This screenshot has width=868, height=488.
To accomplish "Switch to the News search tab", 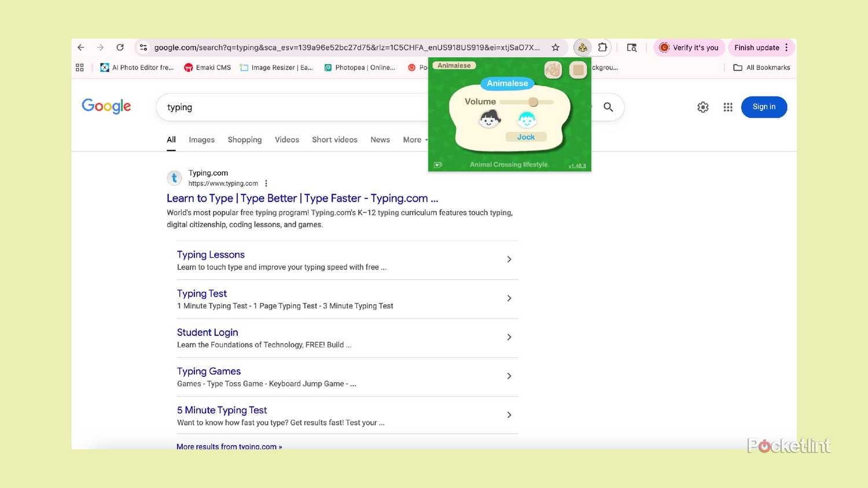I will click(x=380, y=139).
